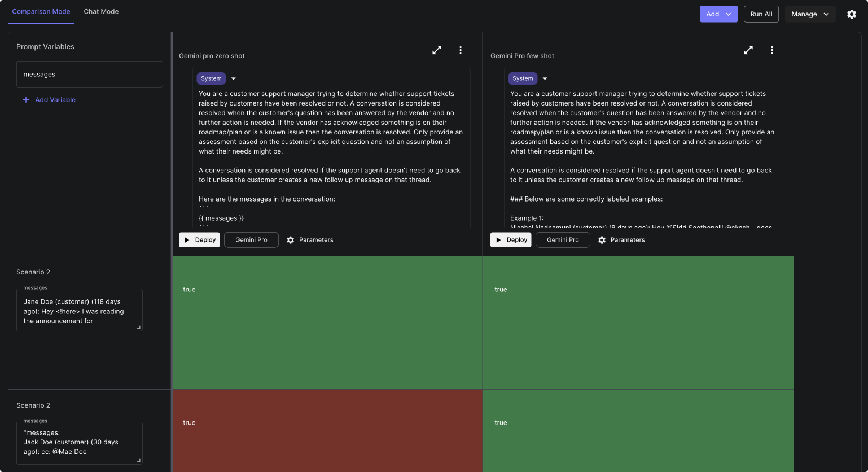Select the Comparison Mode tab
This screenshot has width=868, height=472.
pyautogui.click(x=41, y=11)
